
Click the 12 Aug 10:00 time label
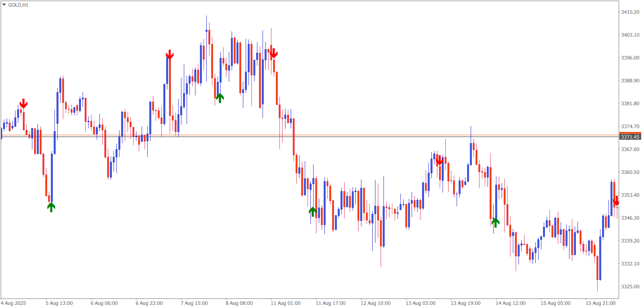pyautogui.click(x=375, y=303)
